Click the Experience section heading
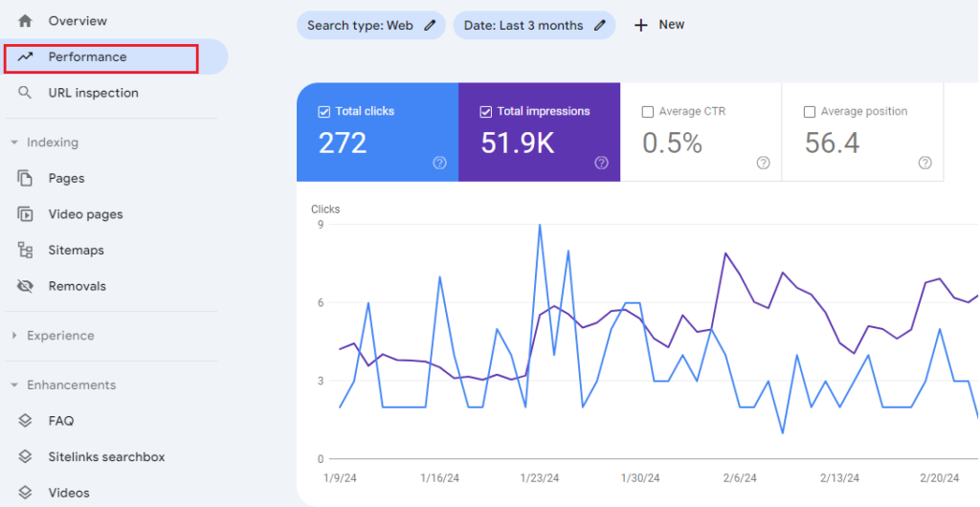This screenshot has width=980, height=507. [x=60, y=336]
